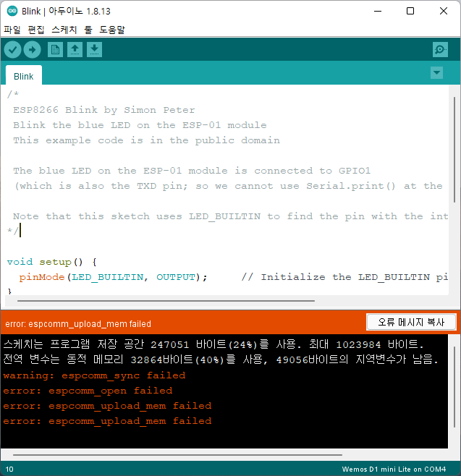Screen dimensions: 461x476
Task: Open the 툴 menu
Action: 88,30
